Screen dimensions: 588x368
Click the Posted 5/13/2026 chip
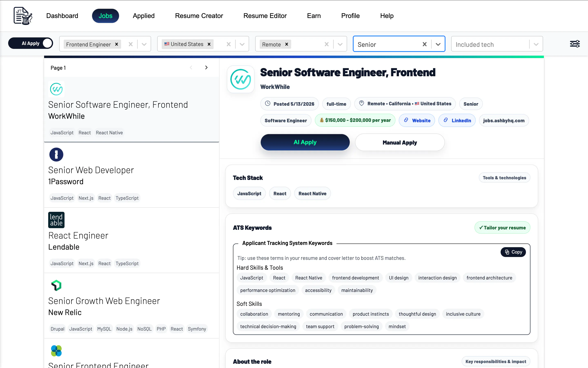(289, 104)
